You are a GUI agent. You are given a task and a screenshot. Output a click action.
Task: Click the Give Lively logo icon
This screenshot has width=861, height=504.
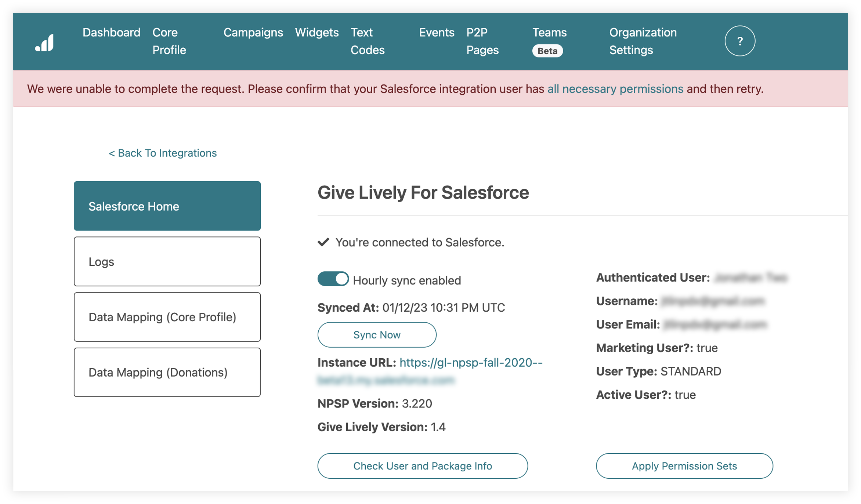point(44,42)
